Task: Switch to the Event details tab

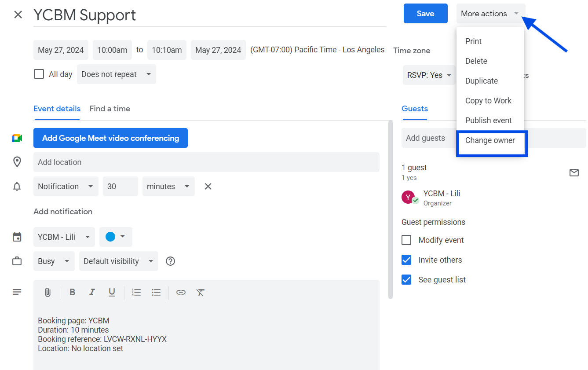Action: [57, 109]
